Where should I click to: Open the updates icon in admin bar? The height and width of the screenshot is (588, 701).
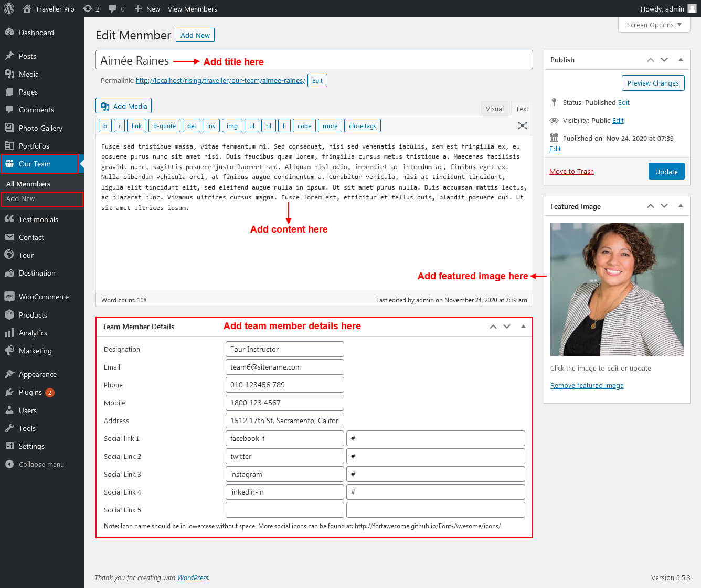click(88, 8)
